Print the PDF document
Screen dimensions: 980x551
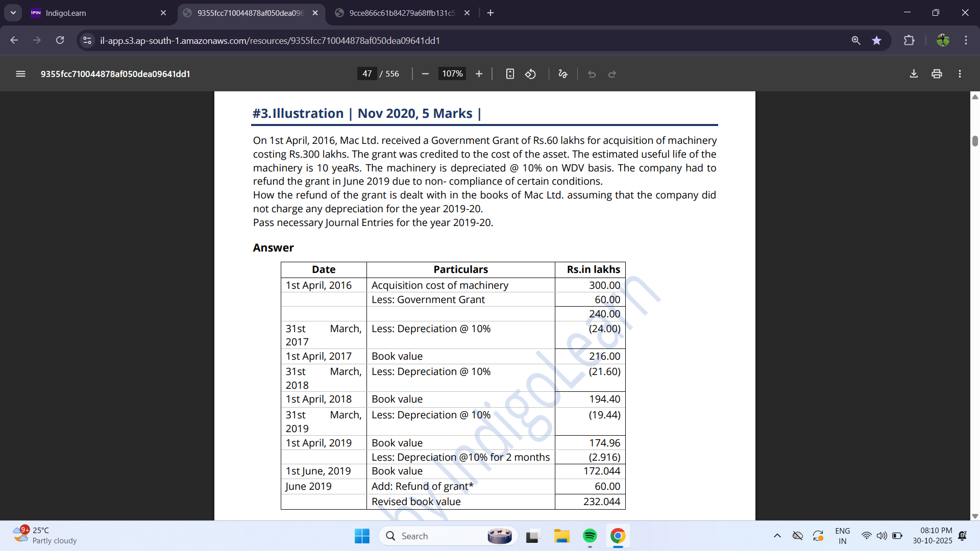click(937, 74)
